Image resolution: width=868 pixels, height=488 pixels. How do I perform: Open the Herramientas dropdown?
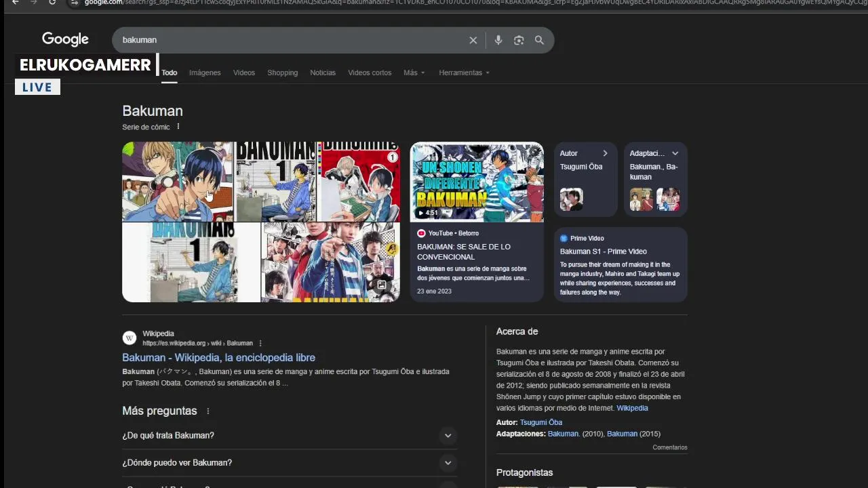coord(464,73)
